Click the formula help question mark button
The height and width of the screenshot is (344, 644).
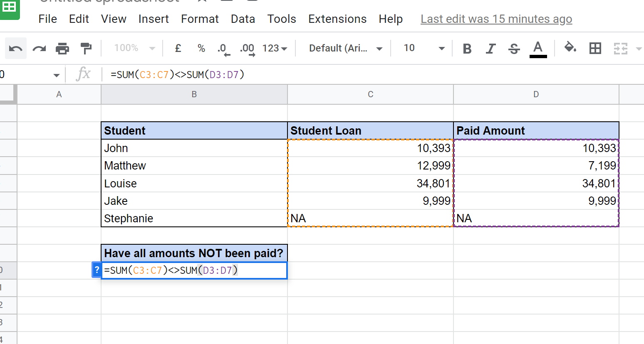click(97, 270)
